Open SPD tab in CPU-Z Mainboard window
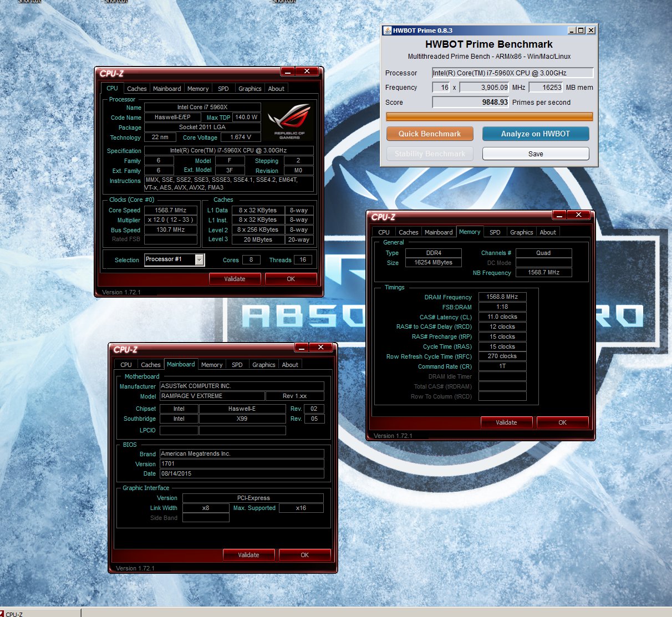Screen dimensions: 672x617 [237, 365]
